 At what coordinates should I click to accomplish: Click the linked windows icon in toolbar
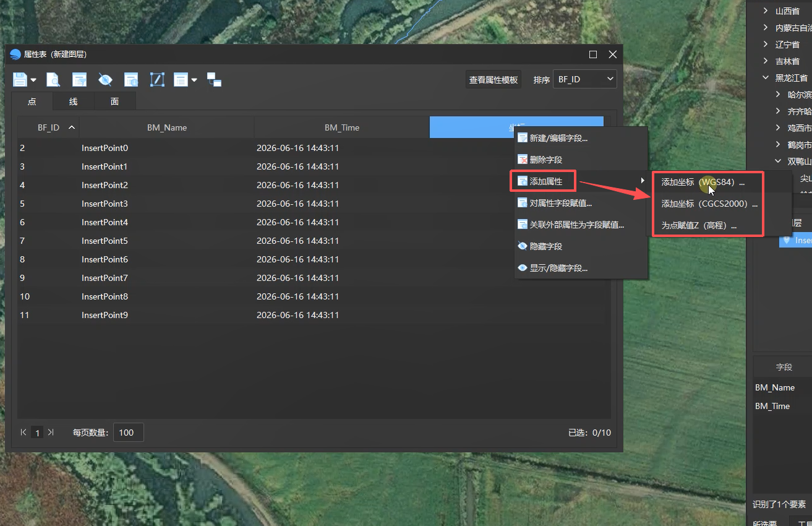coord(214,79)
